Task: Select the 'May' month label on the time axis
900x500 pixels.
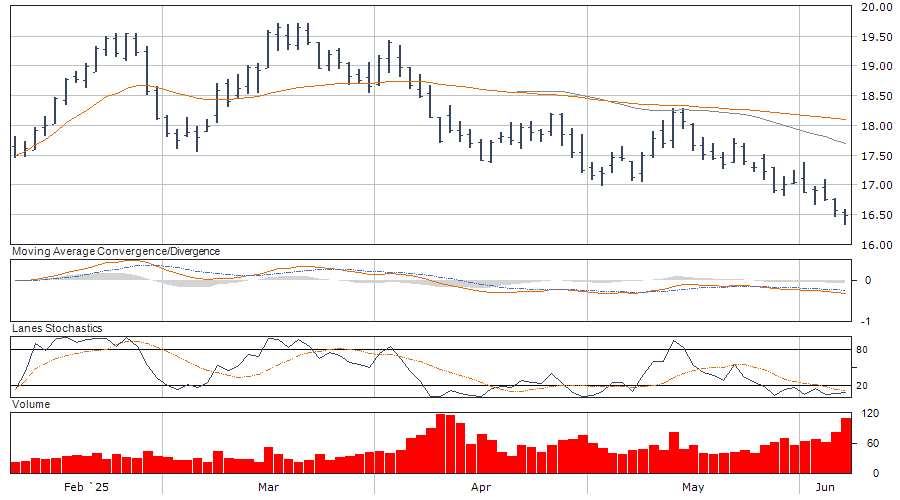Action: coord(693,487)
